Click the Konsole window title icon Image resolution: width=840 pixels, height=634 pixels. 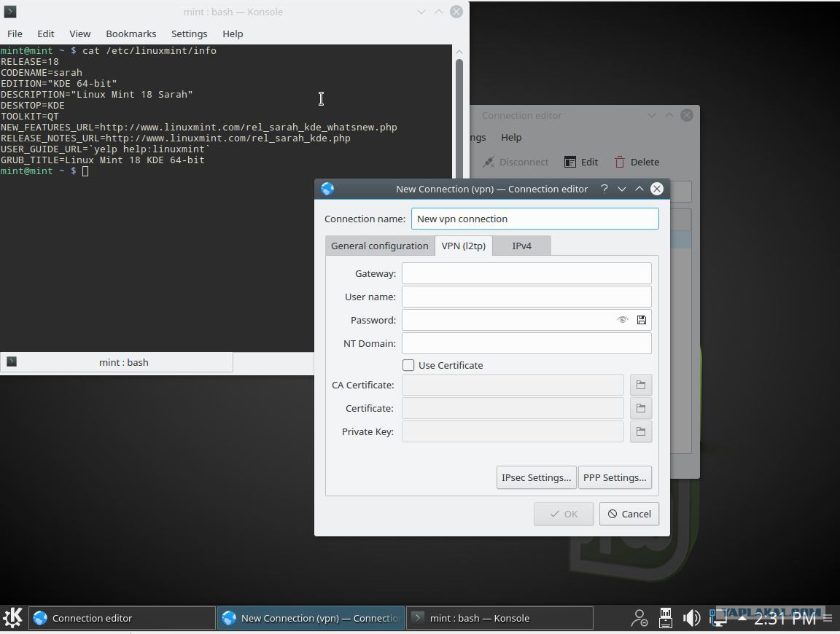point(10,11)
